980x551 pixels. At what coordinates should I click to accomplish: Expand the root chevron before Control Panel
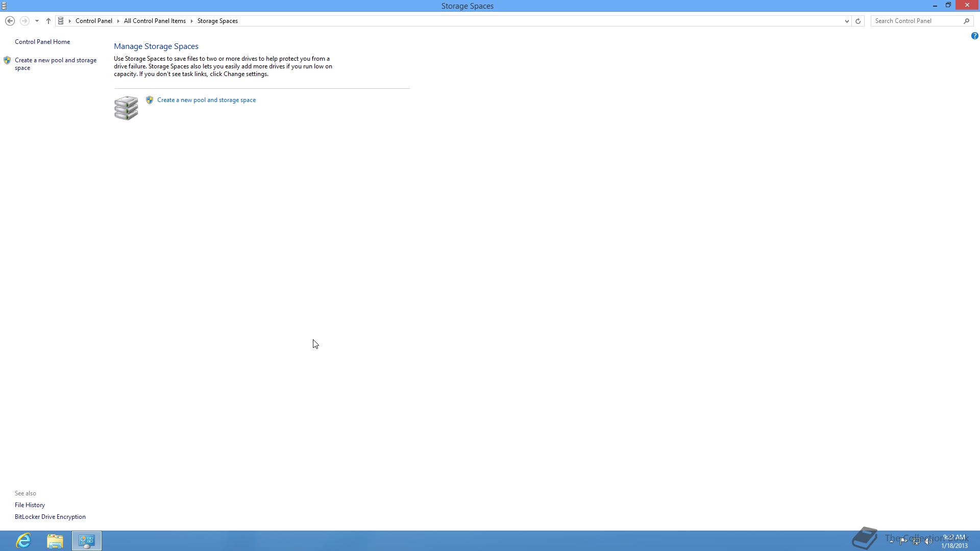[x=70, y=21]
